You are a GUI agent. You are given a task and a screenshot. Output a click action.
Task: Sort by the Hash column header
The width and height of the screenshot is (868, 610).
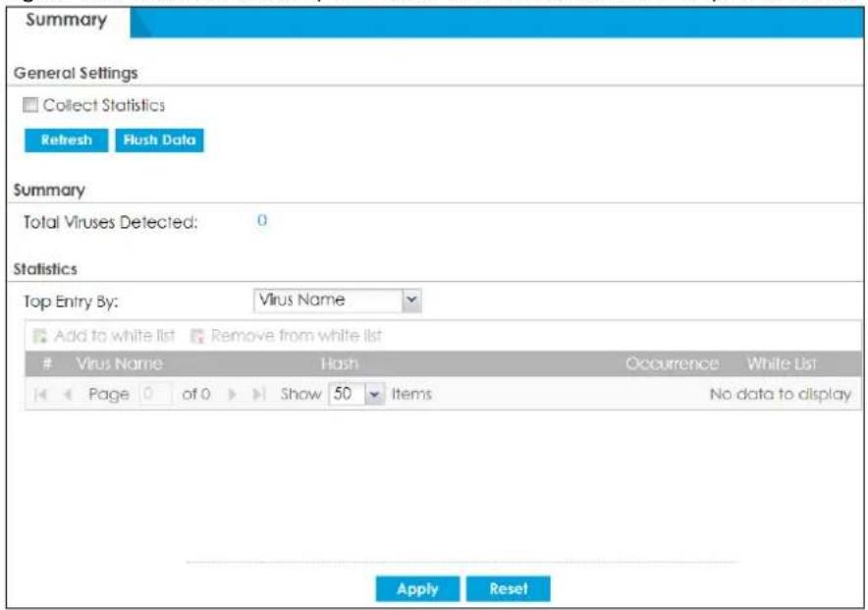tap(340, 363)
